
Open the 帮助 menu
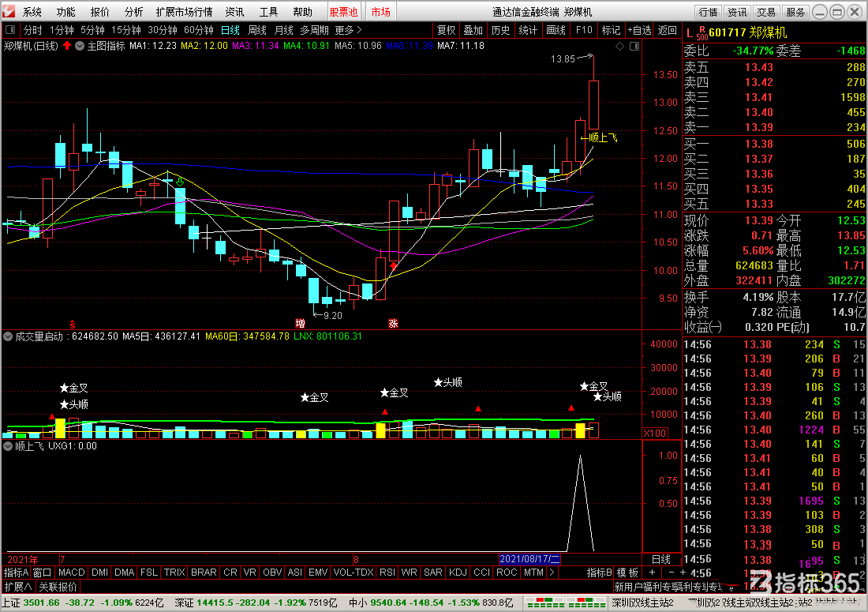pos(302,12)
